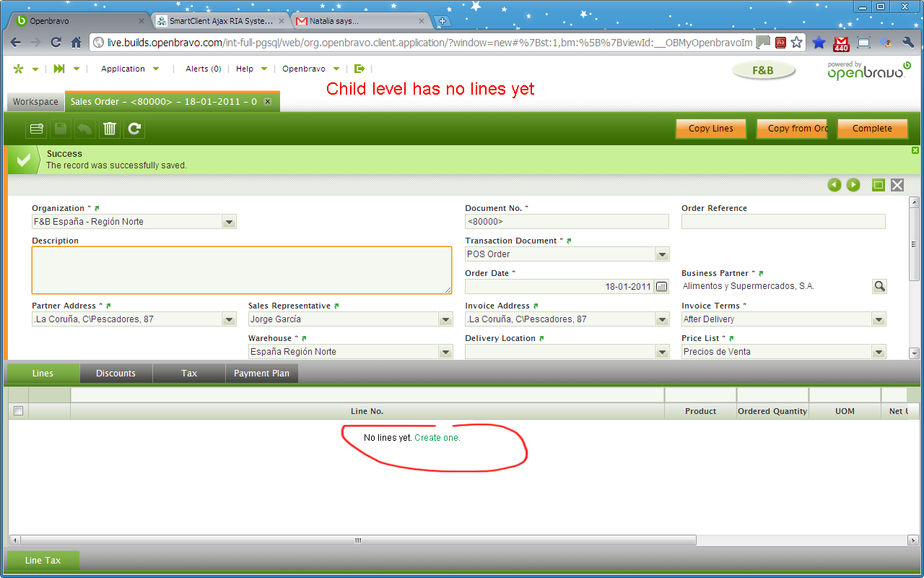The width and height of the screenshot is (924, 578).
Task: Go to next record arrow icon
Action: point(853,185)
